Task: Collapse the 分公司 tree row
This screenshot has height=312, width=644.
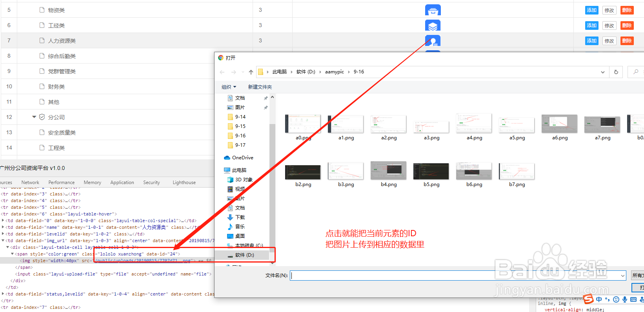Action: (x=34, y=117)
